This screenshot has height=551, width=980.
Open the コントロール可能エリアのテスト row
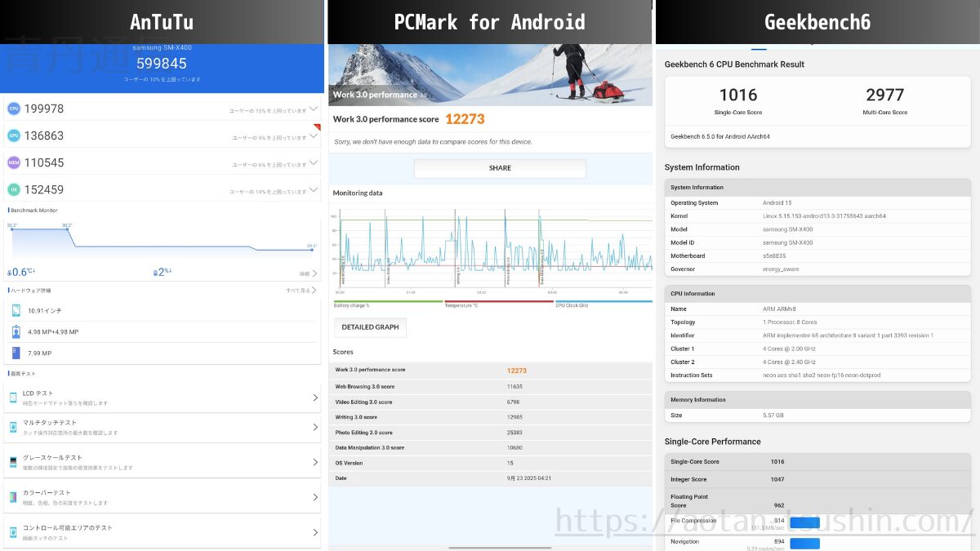(x=162, y=531)
